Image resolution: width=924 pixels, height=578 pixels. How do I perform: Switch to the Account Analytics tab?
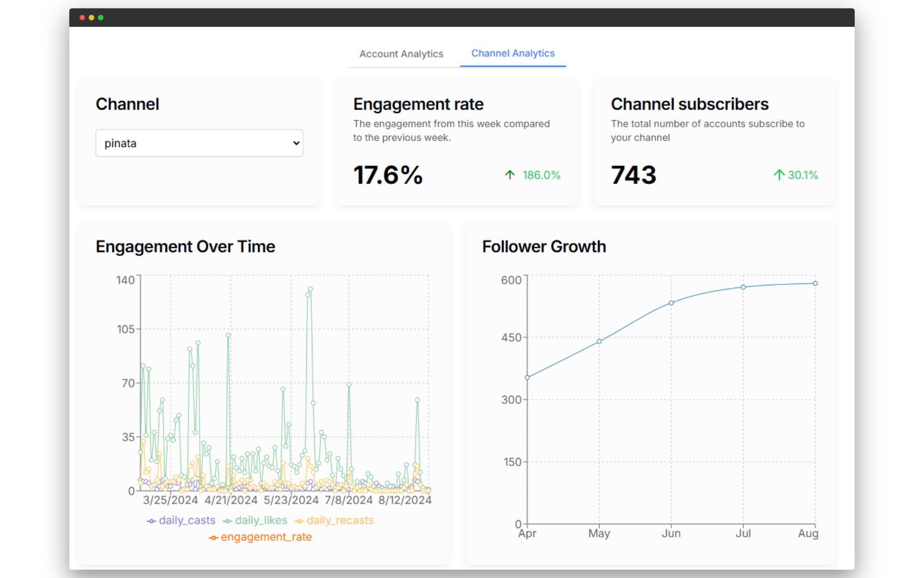click(x=401, y=54)
